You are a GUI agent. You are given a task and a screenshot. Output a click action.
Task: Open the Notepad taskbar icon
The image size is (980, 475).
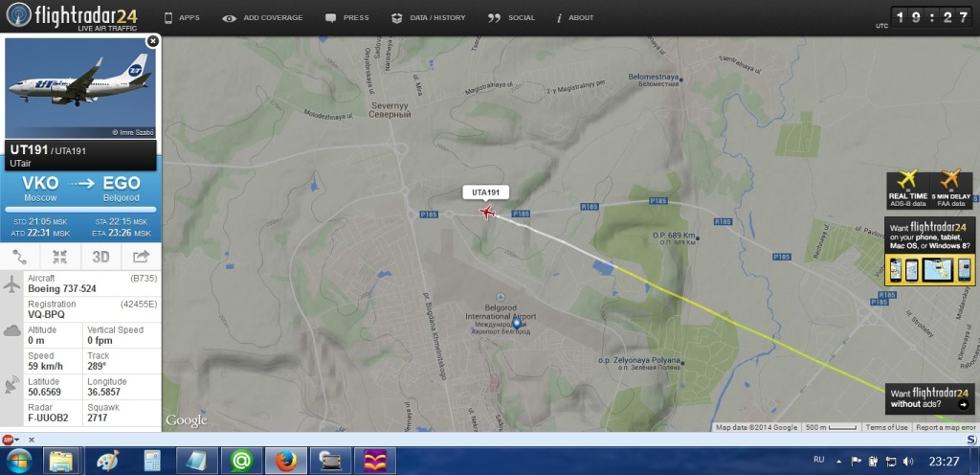197,462
